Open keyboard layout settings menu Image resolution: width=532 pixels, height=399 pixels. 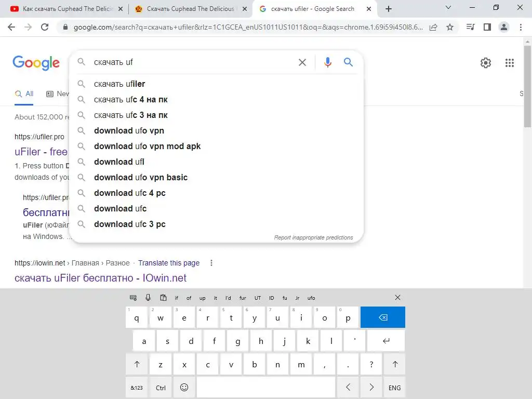pos(133,298)
